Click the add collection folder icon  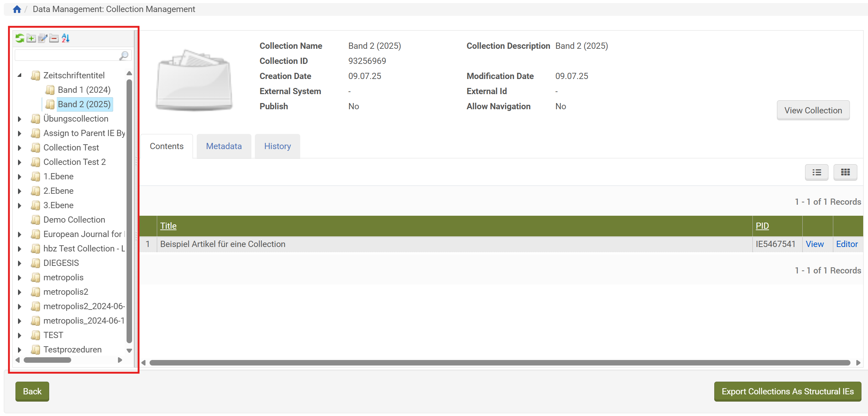coord(31,38)
